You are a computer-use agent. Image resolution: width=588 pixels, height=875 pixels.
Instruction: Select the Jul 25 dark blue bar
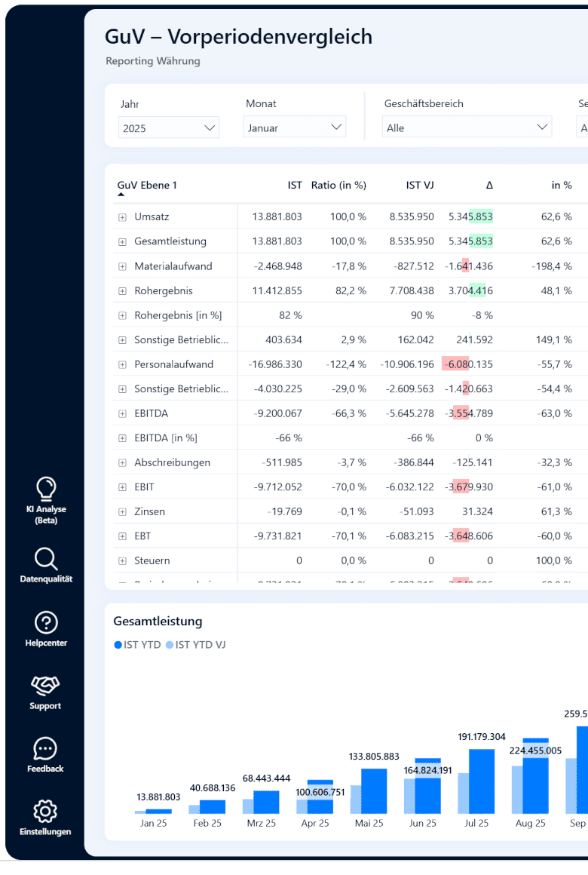(x=482, y=781)
